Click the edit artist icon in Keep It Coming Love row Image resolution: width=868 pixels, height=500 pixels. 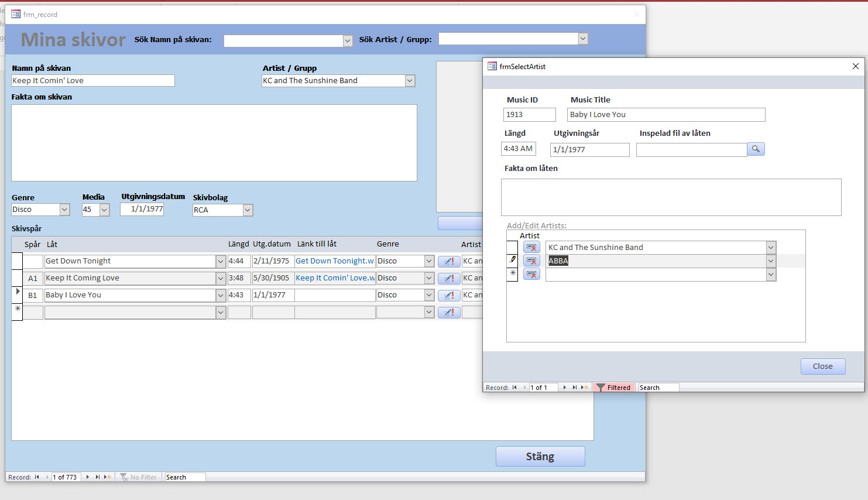(x=449, y=278)
